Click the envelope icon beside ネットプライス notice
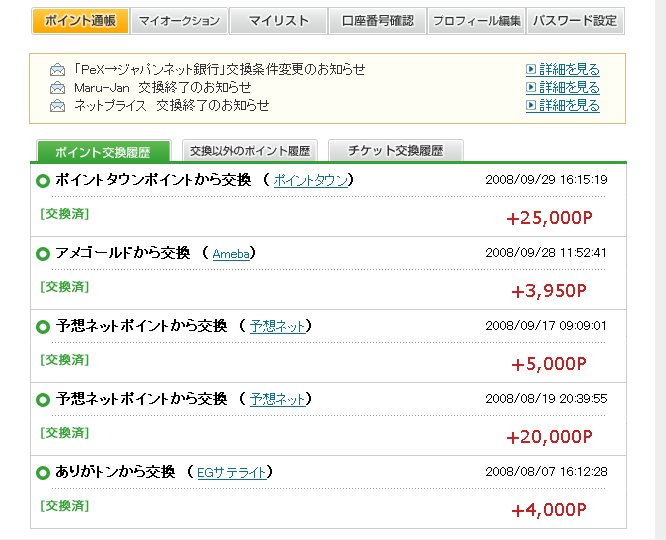The height and width of the screenshot is (540, 666). 57,105
